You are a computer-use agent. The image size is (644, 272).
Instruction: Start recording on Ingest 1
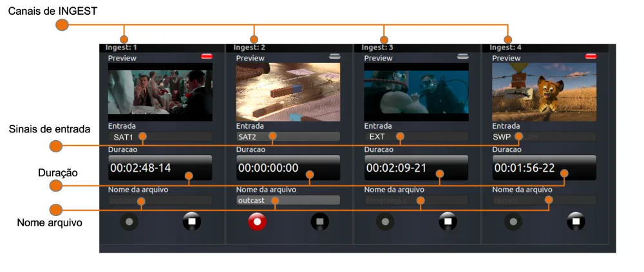point(129,222)
